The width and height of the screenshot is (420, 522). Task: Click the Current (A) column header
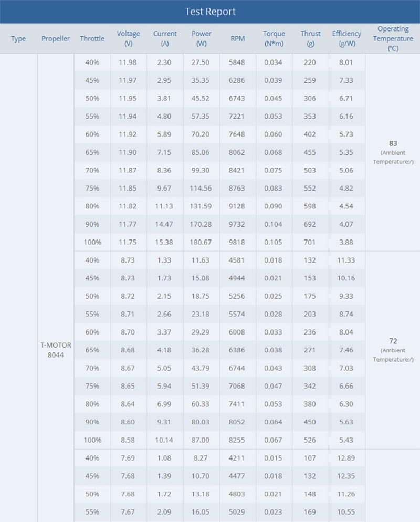pyautogui.click(x=165, y=38)
